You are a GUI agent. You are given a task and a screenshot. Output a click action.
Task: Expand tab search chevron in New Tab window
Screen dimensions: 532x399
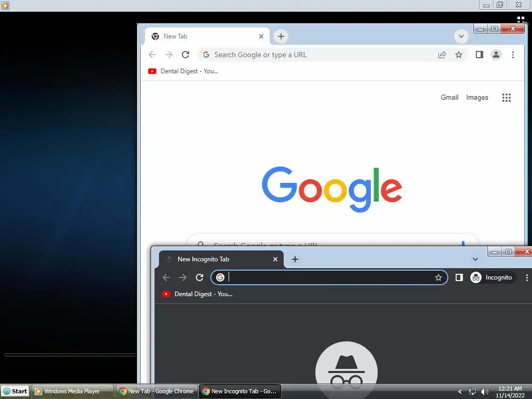pos(461,36)
